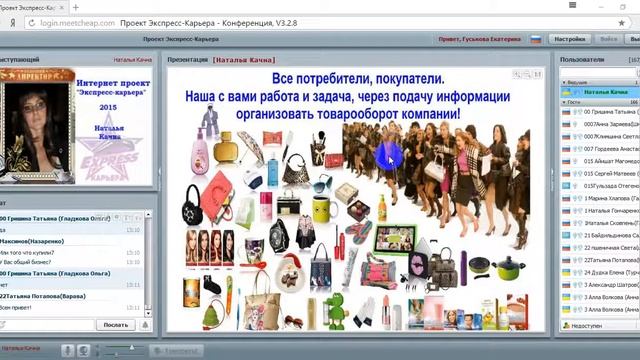640x360 pixels.
Task: Focus the chat message input field
Action: point(50,325)
